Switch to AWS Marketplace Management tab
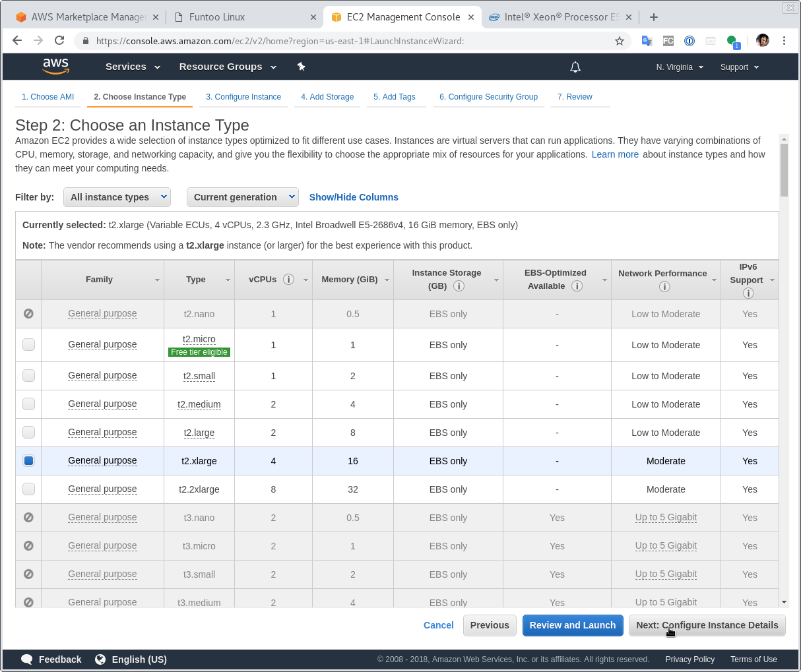This screenshot has height=672, width=801. pos(87,17)
